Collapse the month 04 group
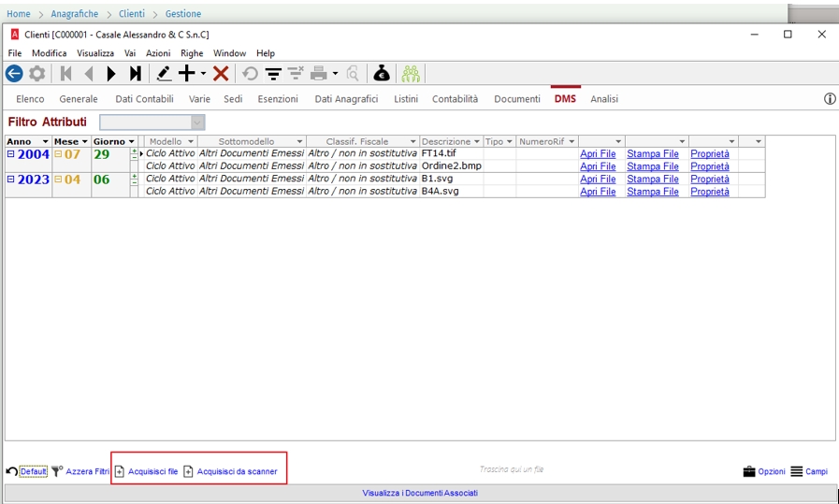839x504 pixels. (58, 180)
